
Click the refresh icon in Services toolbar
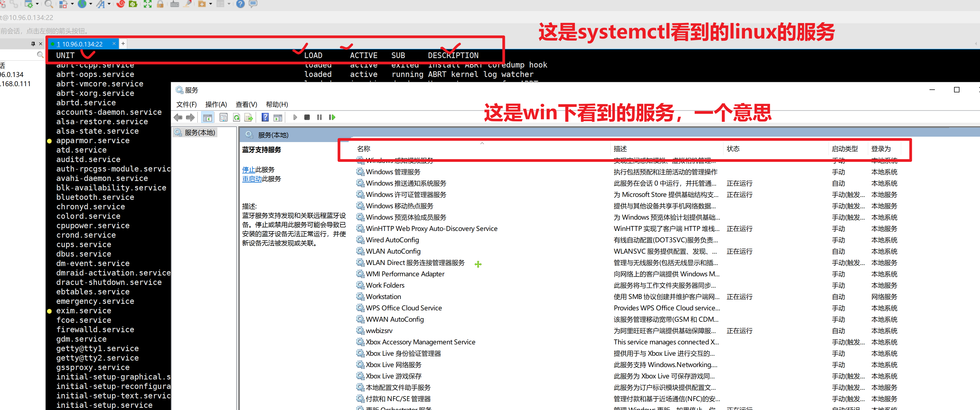[x=237, y=117]
